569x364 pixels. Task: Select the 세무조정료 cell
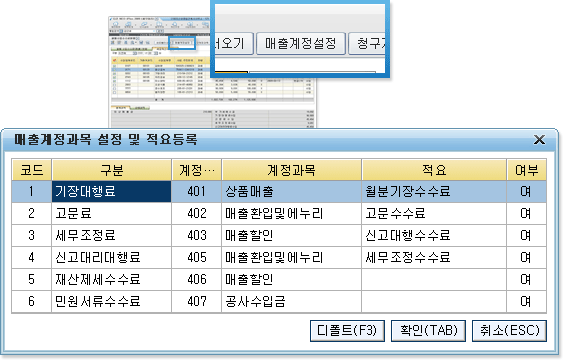[x=111, y=236]
